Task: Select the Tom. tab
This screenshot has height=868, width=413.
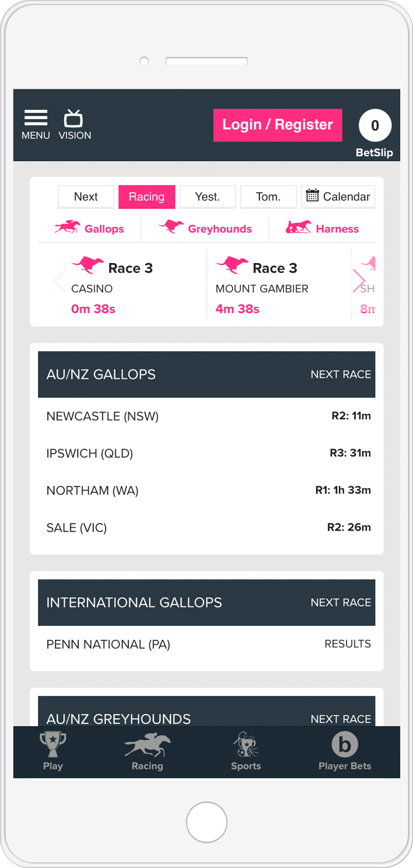Action: click(x=269, y=197)
